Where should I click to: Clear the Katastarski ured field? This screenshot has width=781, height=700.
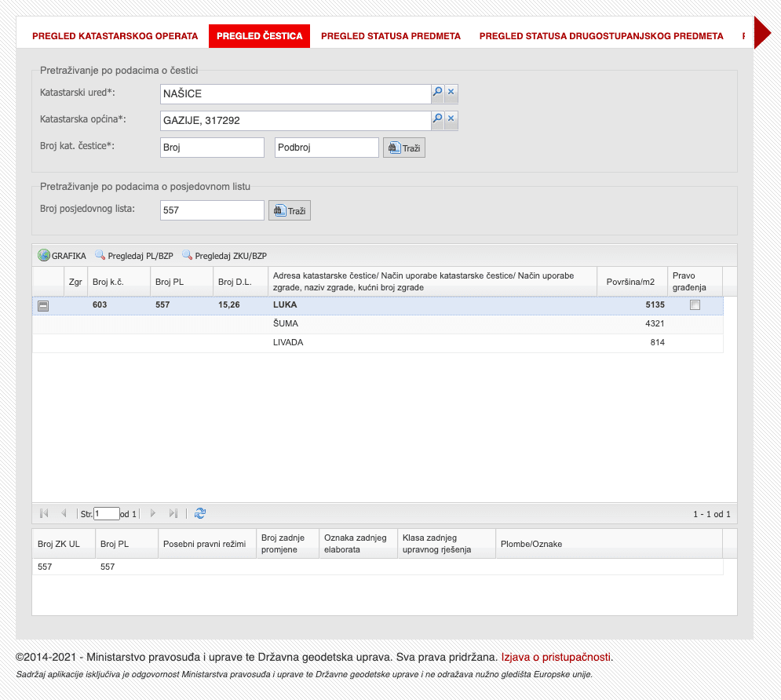451,93
